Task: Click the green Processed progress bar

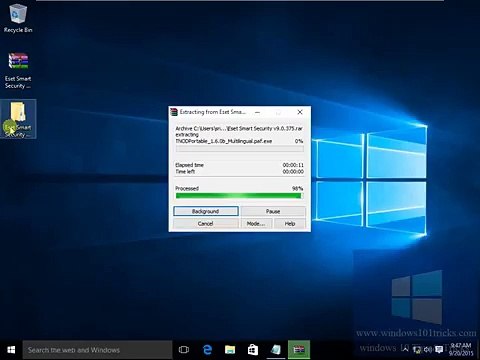Action: click(240, 196)
